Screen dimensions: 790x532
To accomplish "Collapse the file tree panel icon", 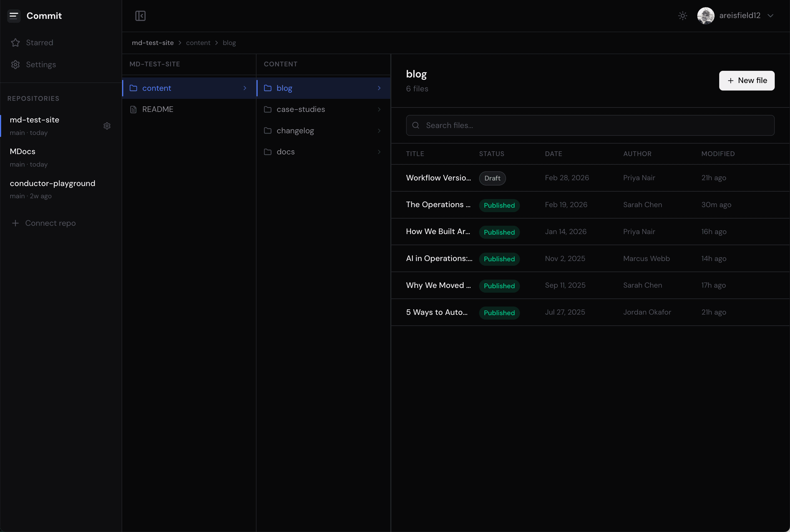I will [140, 16].
